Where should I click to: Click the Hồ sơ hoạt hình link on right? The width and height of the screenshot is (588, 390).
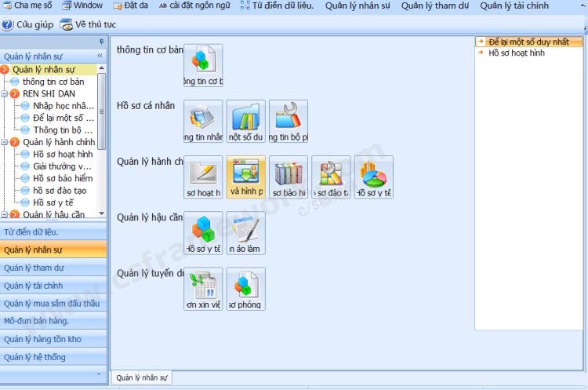point(516,53)
